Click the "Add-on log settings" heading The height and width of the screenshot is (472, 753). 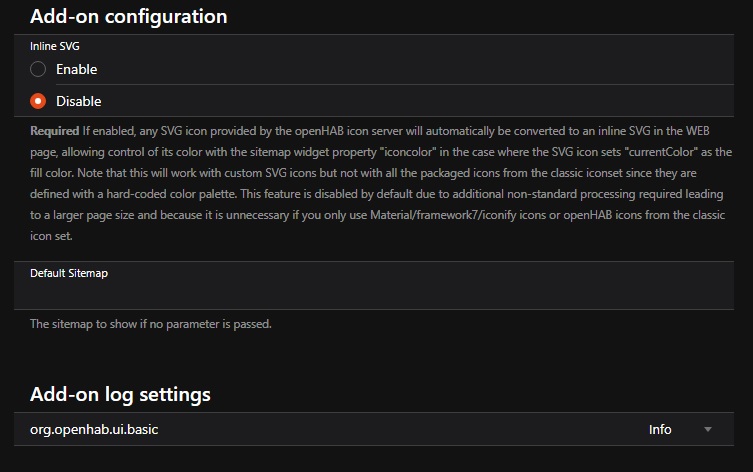120,394
